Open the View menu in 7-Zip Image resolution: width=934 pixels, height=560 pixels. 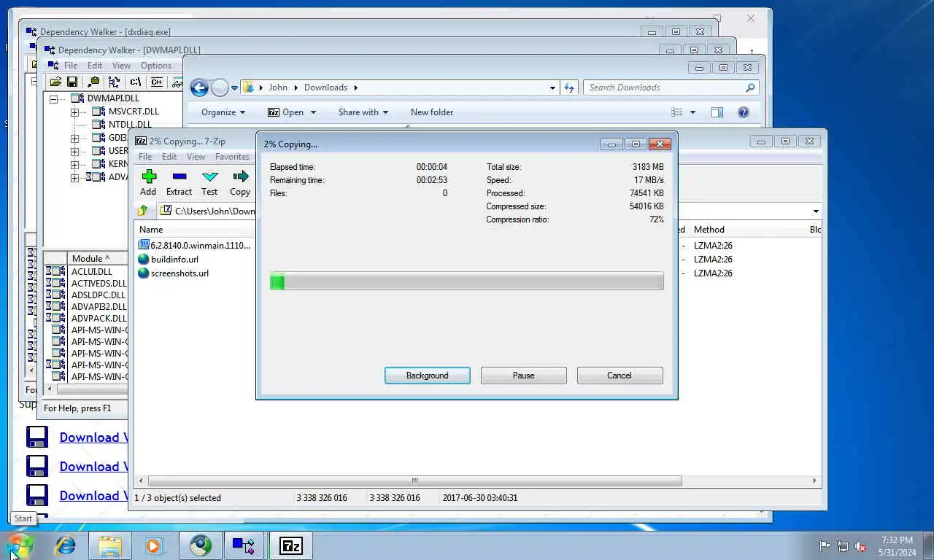(196, 157)
